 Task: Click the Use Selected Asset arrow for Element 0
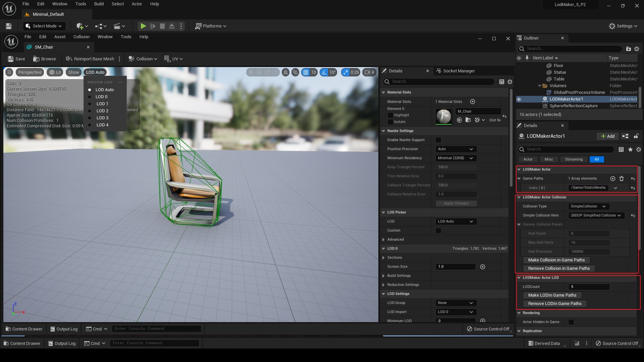[459, 120]
